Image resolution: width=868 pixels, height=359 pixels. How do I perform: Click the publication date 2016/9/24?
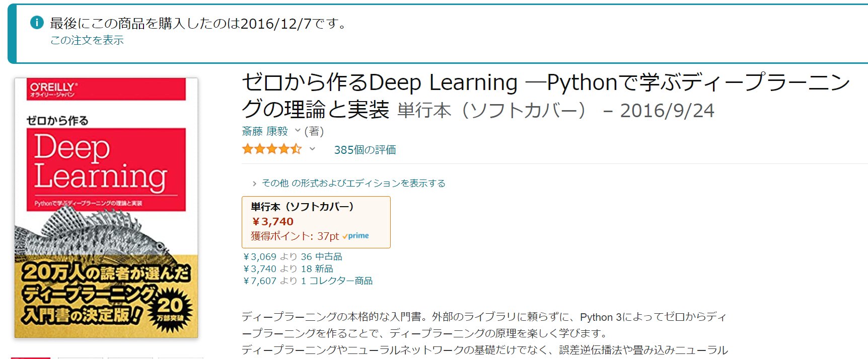tap(667, 111)
